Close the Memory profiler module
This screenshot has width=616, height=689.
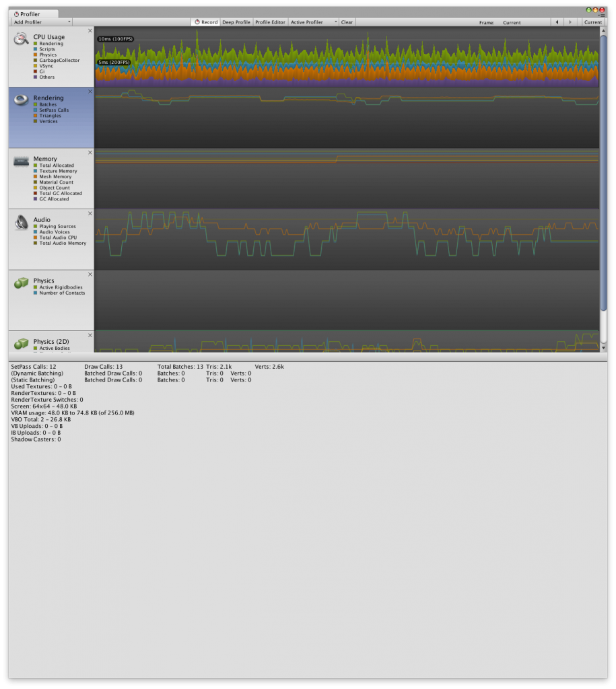[90, 153]
